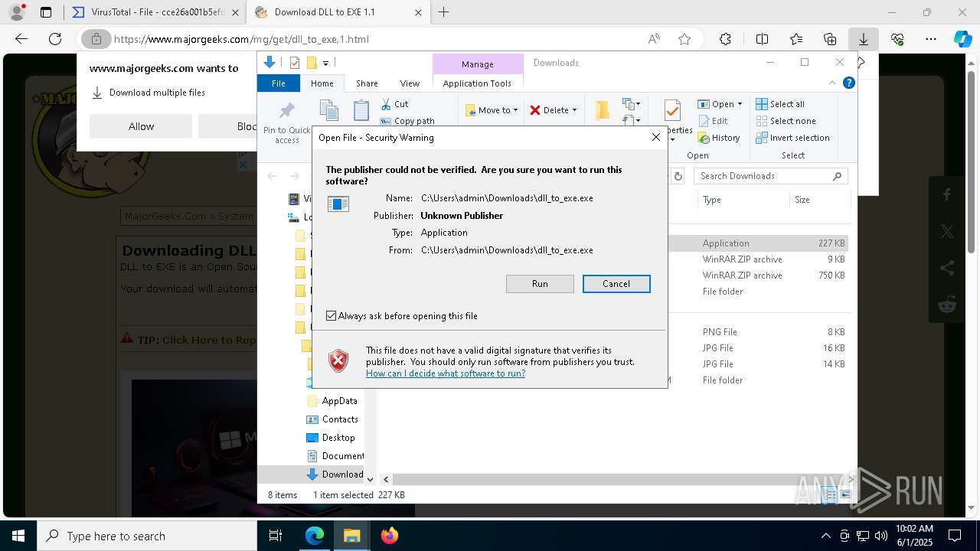
Task: Switch to large icons view in status bar
Action: click(x=845, y=495)
